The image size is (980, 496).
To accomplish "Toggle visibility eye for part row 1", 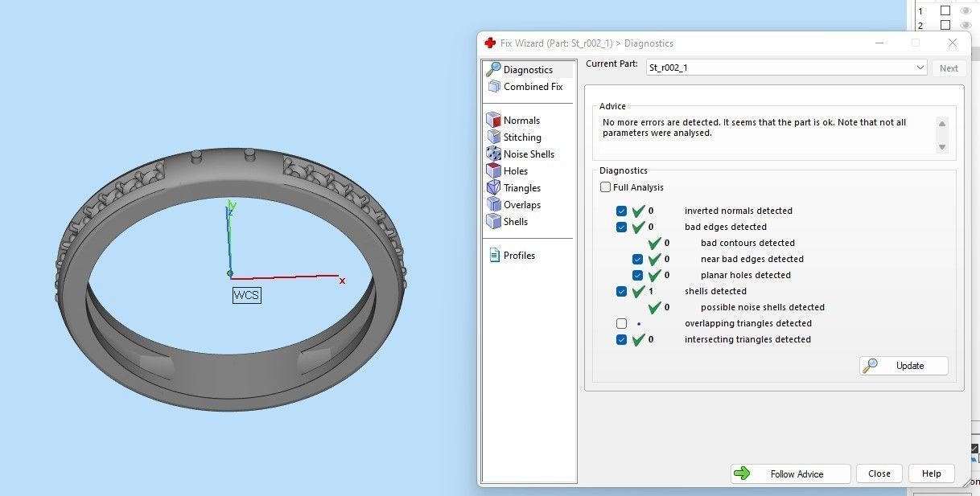I will (966, 10).
